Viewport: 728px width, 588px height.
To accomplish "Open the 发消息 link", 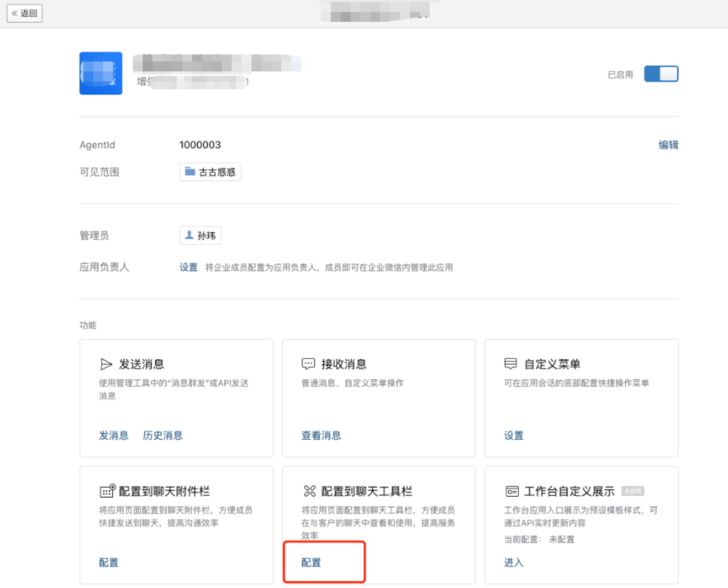I will point(113,435).
